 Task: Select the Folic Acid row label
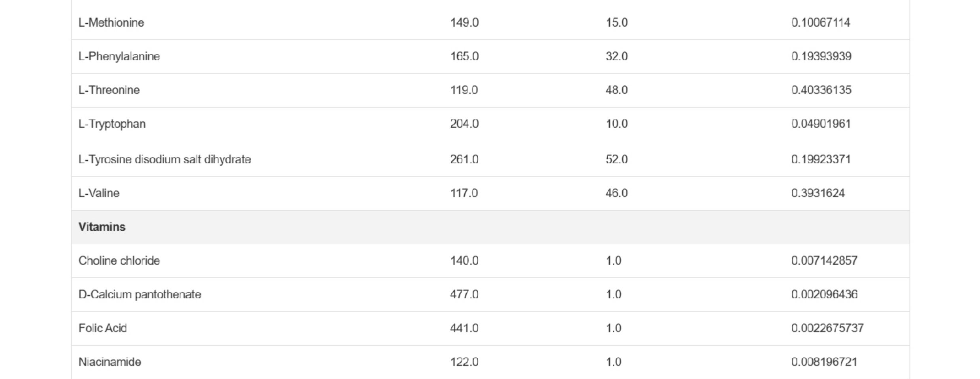(102, 328)
